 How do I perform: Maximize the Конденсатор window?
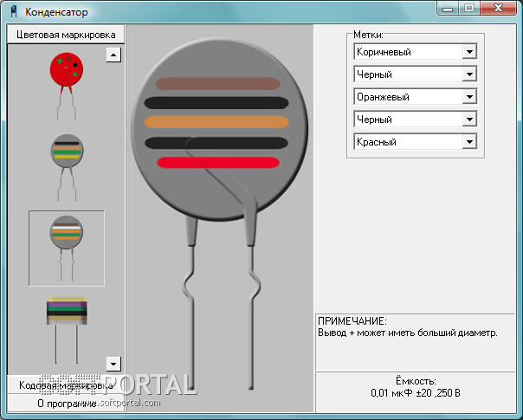click(469, 9)
